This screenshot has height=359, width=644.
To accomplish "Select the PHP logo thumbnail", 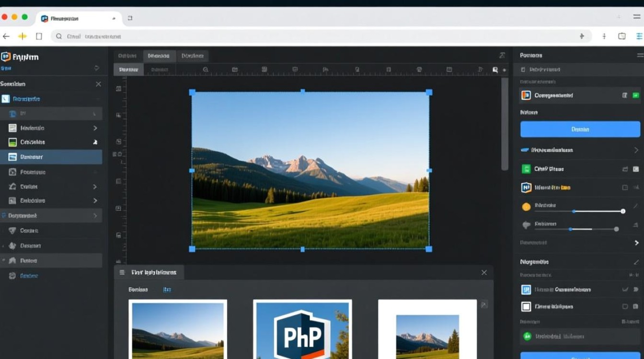I will pos(302,329).
